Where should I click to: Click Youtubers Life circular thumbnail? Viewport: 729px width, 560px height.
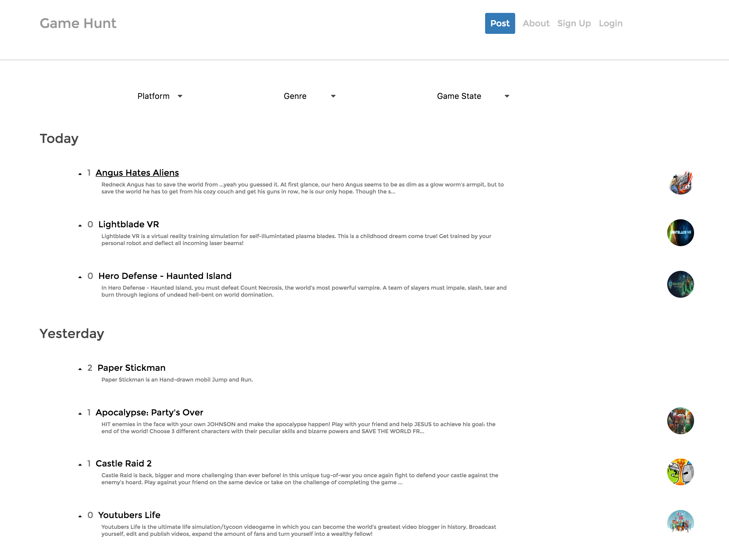[x=680, y=522]
